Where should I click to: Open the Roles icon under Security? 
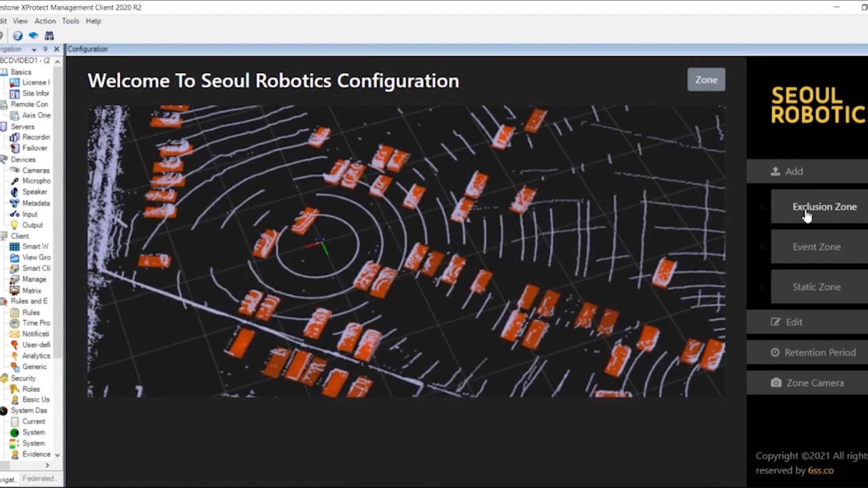click(14, 389)
